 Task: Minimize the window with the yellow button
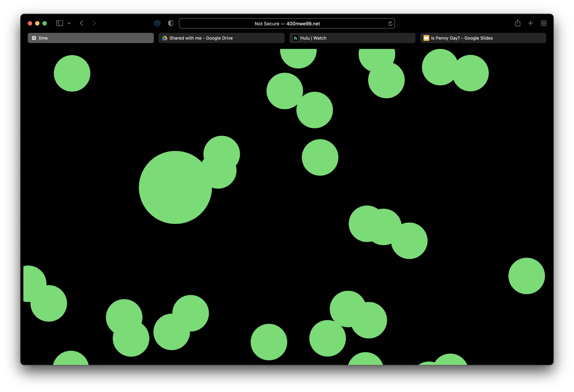point(37,23)
